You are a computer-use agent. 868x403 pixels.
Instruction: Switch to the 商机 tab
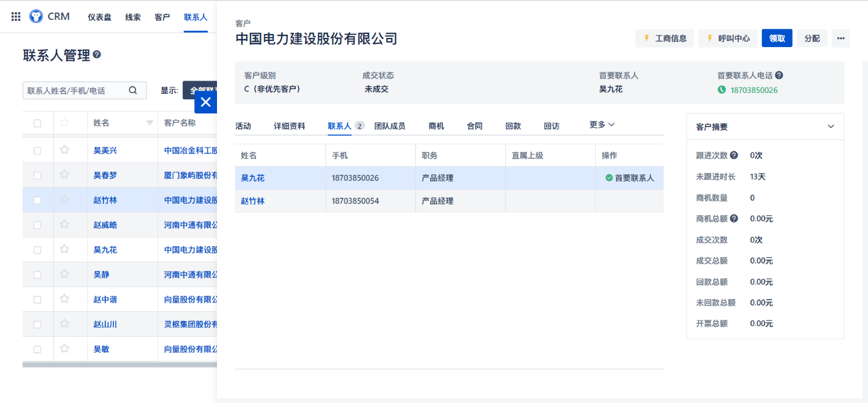(x=436, y=126)
